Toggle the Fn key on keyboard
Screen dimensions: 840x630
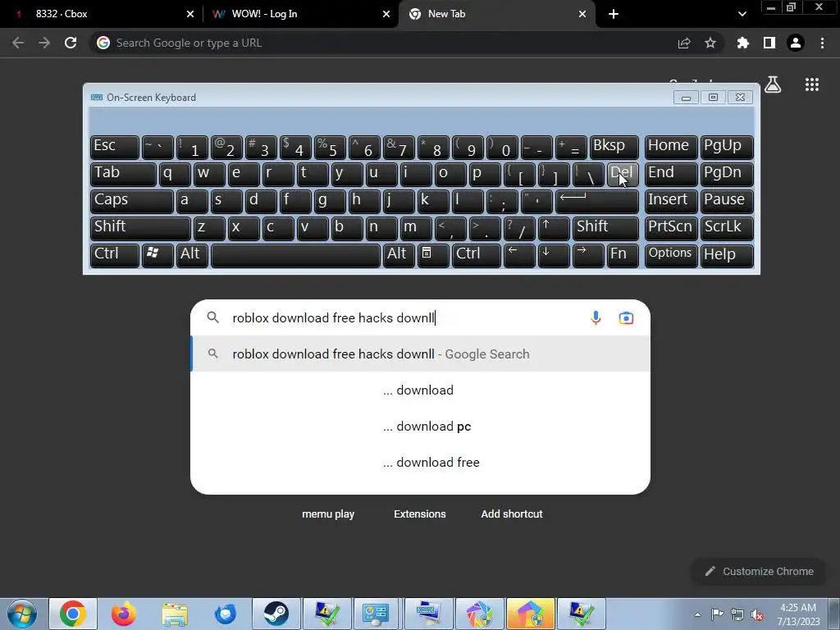[623, 256]
